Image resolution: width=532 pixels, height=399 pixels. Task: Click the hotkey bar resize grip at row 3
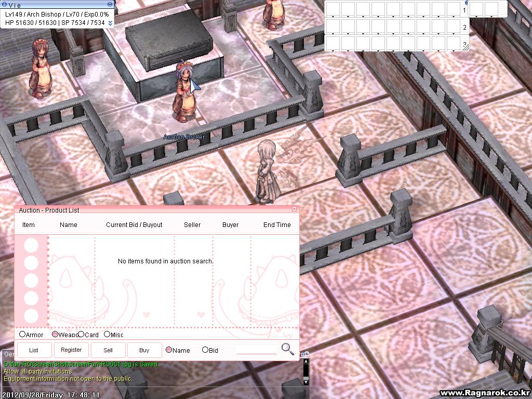tap(465, 47)
